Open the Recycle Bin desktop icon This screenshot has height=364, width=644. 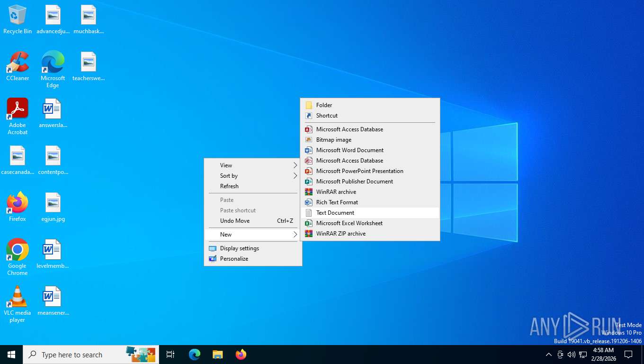click(x=18, y=19)
